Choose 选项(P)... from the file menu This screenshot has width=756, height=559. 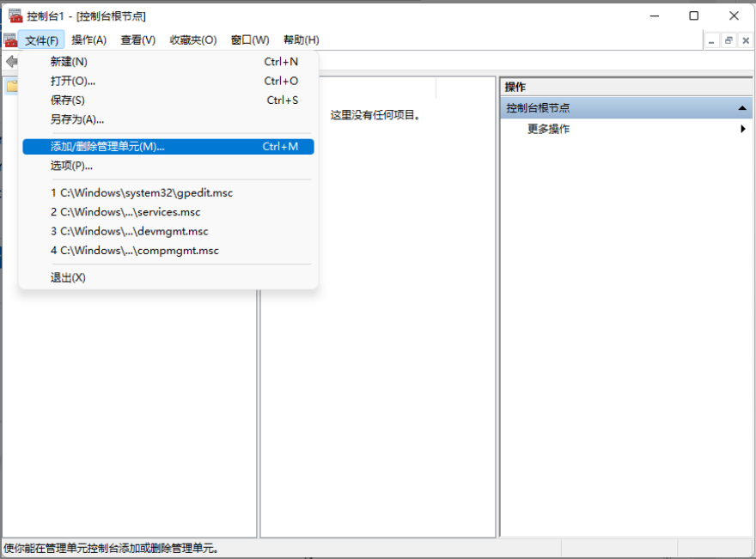(x=168, y=166)
